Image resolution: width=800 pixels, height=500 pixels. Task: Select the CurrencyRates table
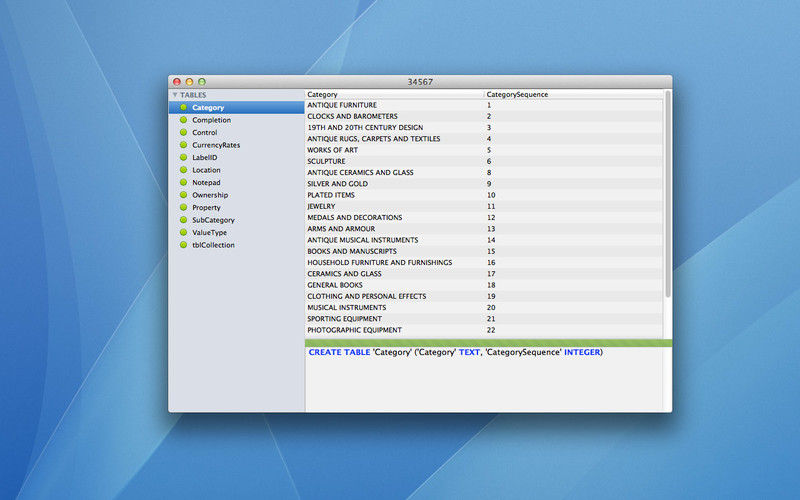[237, 145]
